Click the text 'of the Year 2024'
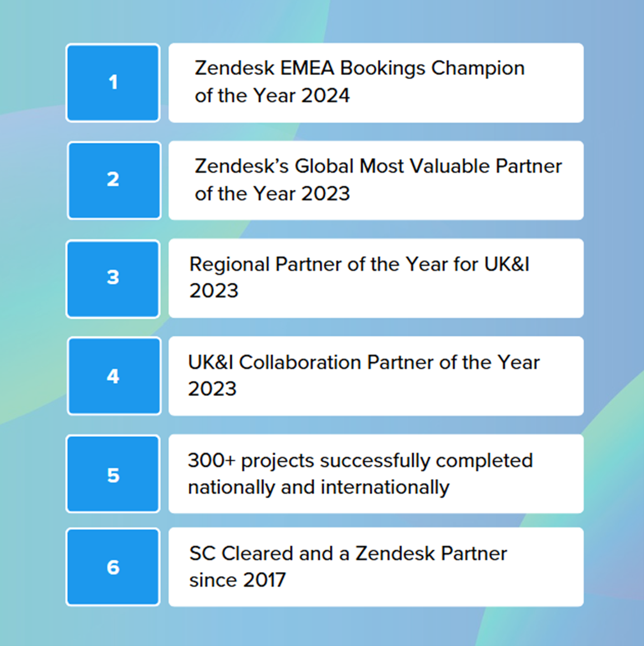644x646 pixels. tap(272, 96)
